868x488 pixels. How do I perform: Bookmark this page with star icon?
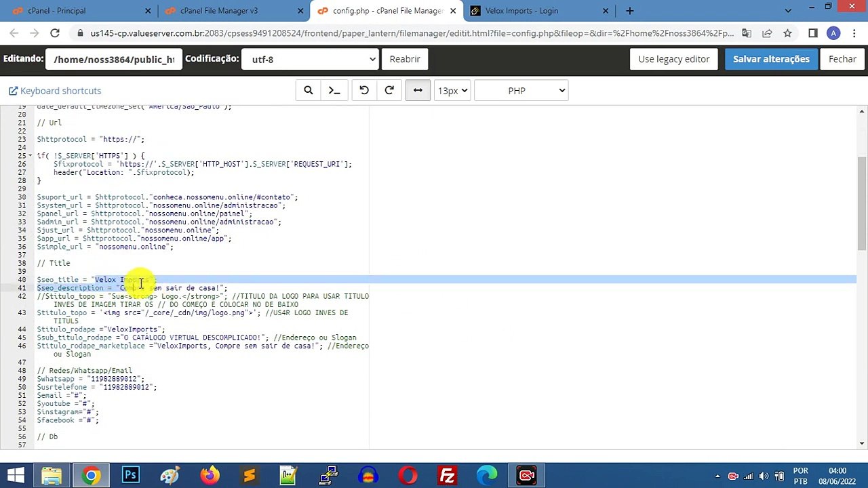(787, 33)
